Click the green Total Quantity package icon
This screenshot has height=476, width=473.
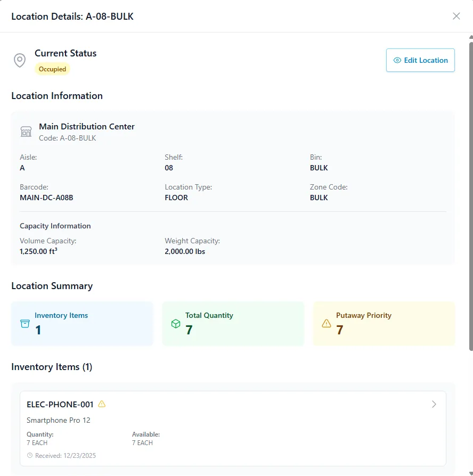pos(176,323)
